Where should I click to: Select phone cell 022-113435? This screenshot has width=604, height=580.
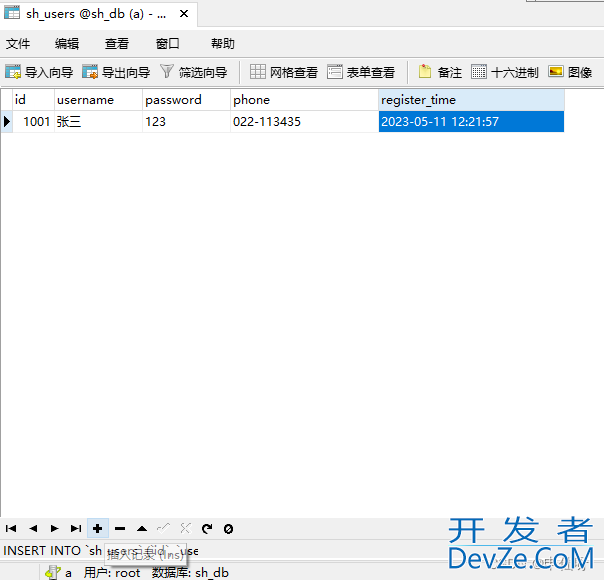(x=305, y=122)
